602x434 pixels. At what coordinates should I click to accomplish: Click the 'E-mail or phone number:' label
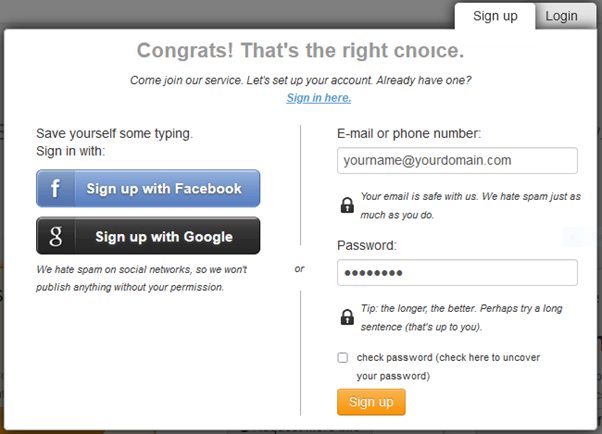[x=409, y=133]
